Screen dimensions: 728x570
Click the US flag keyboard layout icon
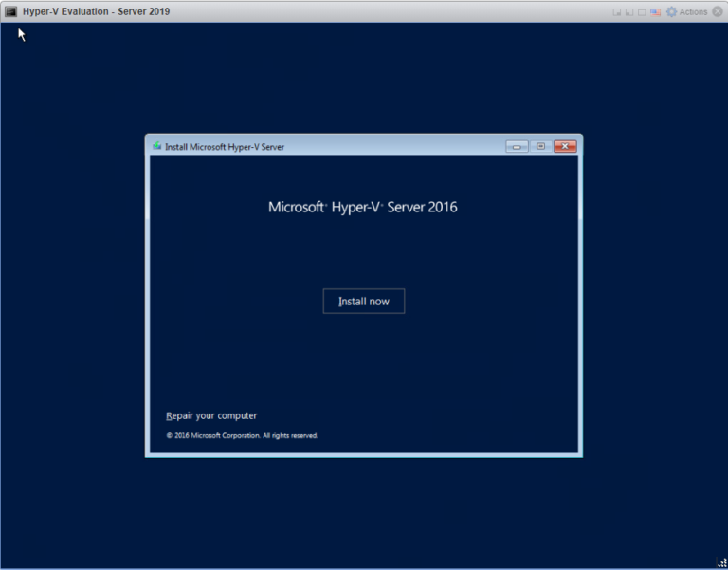655,12
